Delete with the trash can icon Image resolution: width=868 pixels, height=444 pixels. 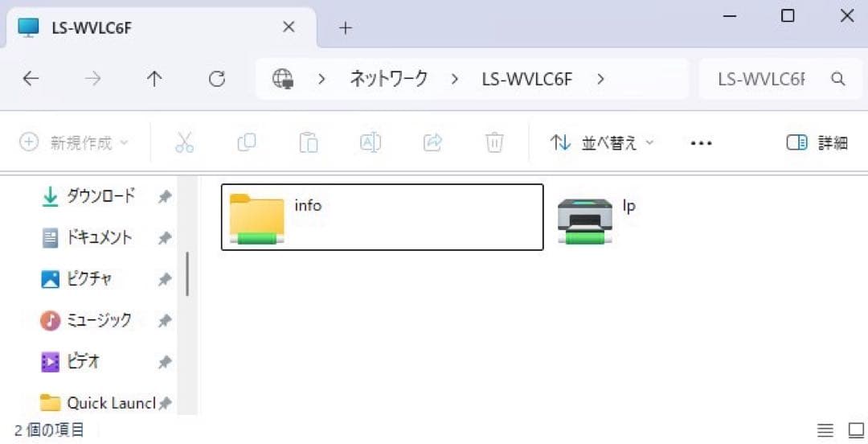[x=494, y=142]
